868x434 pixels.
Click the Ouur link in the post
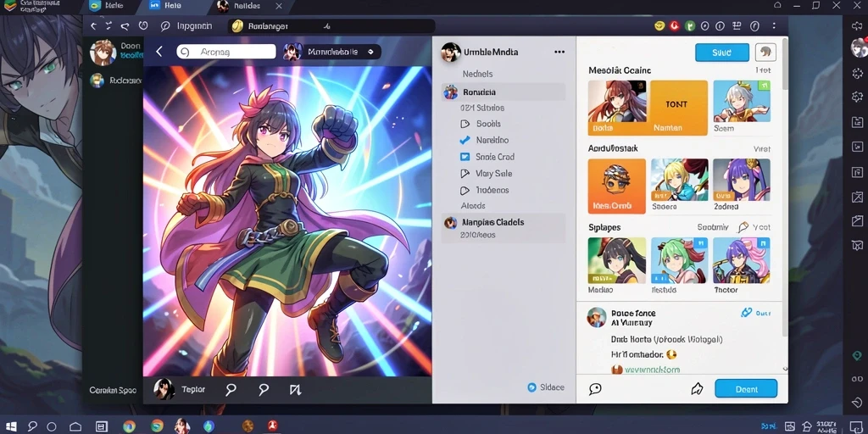point(763,313)
